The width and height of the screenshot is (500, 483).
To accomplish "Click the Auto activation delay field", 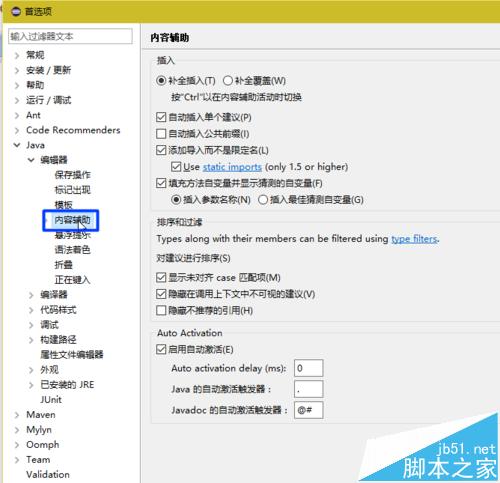I will click(x=309, y=368).
